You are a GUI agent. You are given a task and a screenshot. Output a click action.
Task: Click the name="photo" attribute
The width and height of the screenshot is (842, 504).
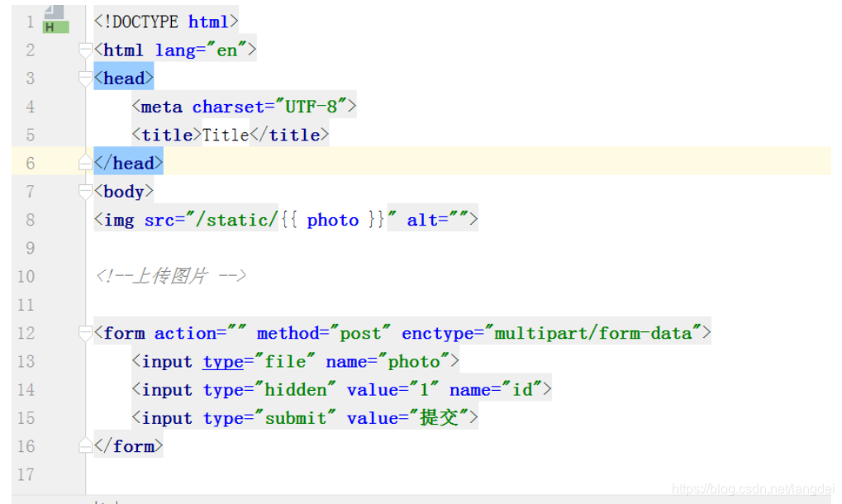point(388,362)
